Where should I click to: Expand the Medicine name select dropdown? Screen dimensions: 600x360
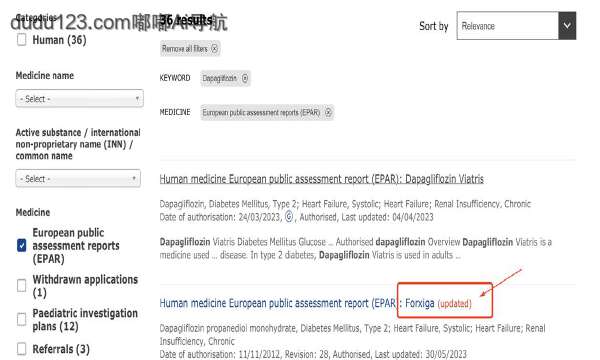tap(80, 99)
